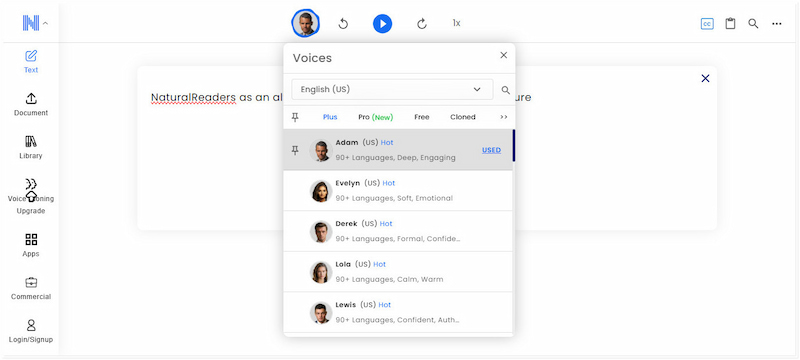Image resolution: width=800 pixels, height=360 pixels.
Task: Change playback speed 1x
Action: pyautogui.click(x=457, y=23)
